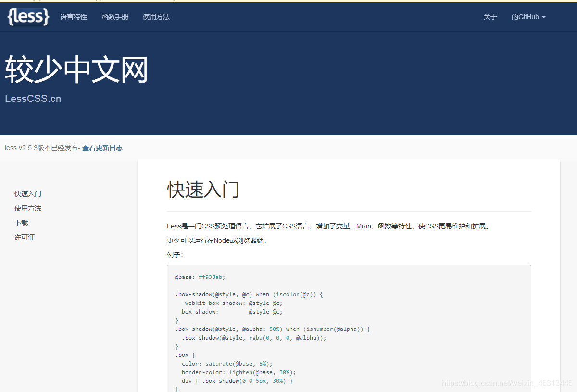Select 快速入门 in the sidebar
Screen dimensions: 577x392
pos(28,194)
